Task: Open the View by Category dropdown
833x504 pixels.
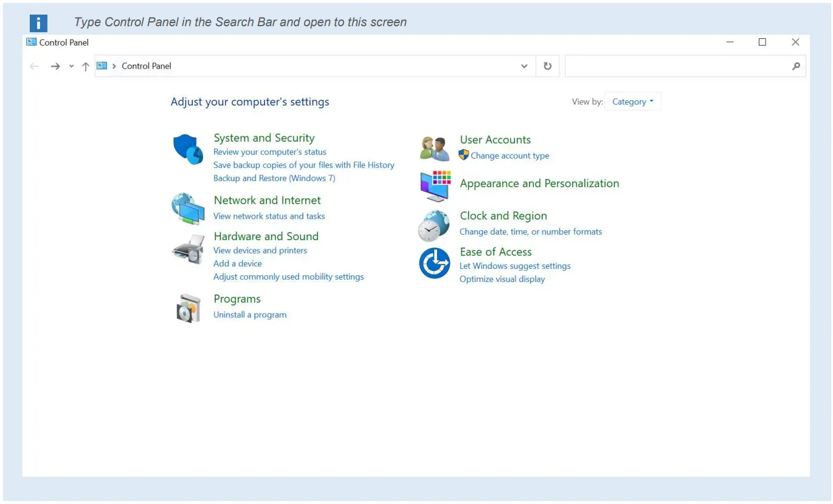Action: (x=632, y=102)
